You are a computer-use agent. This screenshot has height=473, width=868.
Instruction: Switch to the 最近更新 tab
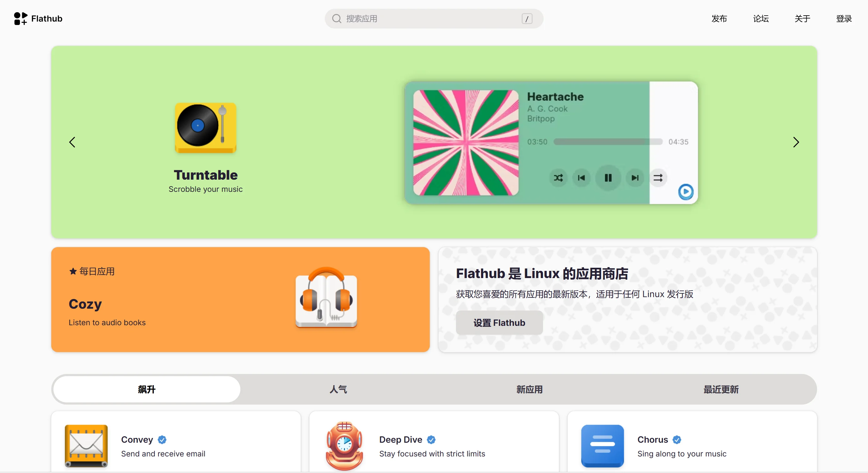coord(721,390)
